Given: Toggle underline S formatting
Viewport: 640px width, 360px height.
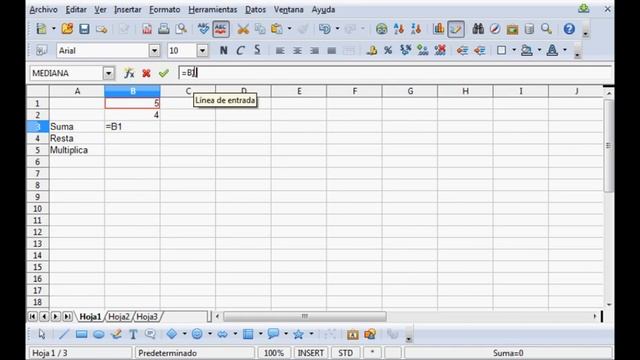Looking at the screenshot, I should (x=257, y=50).
